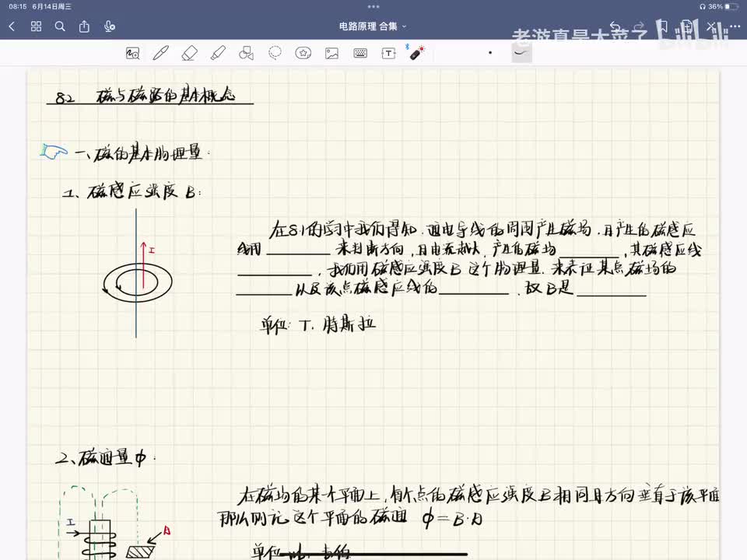This screenshot has height=560, width=747.
Task: Open the more options ellipsis menu
Action: click(735, 26)
